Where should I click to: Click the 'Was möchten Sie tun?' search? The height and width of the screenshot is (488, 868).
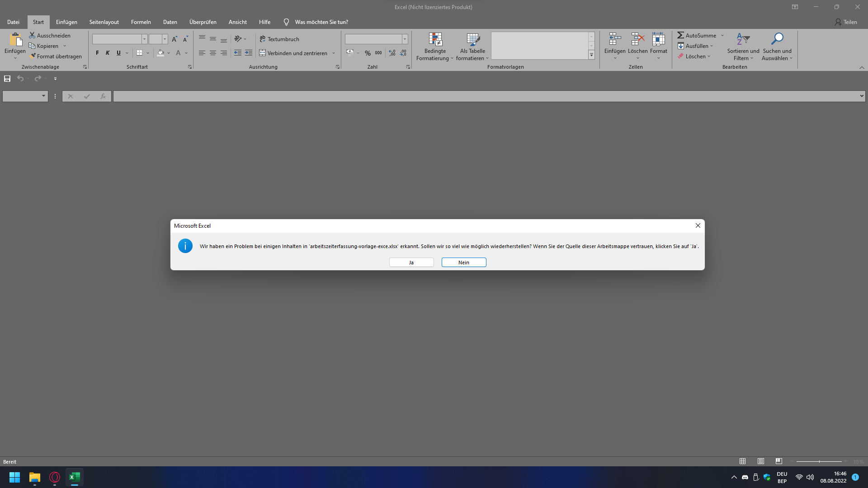coord(321,22)
